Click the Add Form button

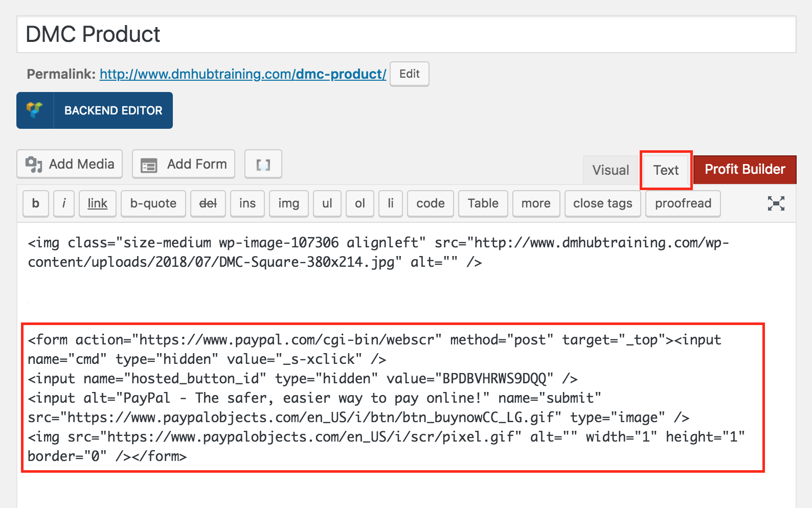(x=184, y=164)
